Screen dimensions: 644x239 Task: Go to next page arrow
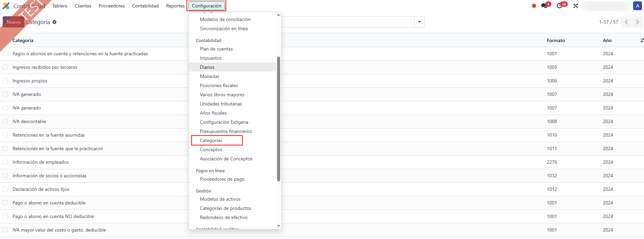(x=637, y=22)
